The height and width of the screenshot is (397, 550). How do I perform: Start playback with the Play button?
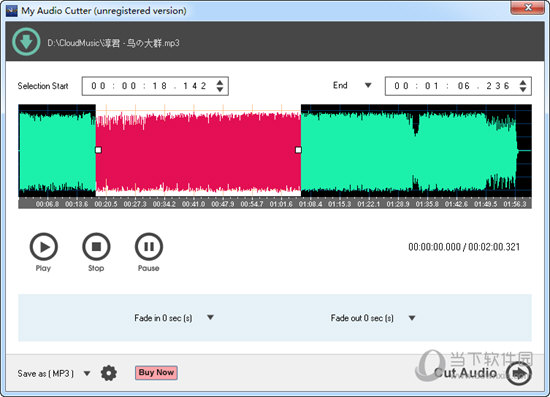pos(43,247)
